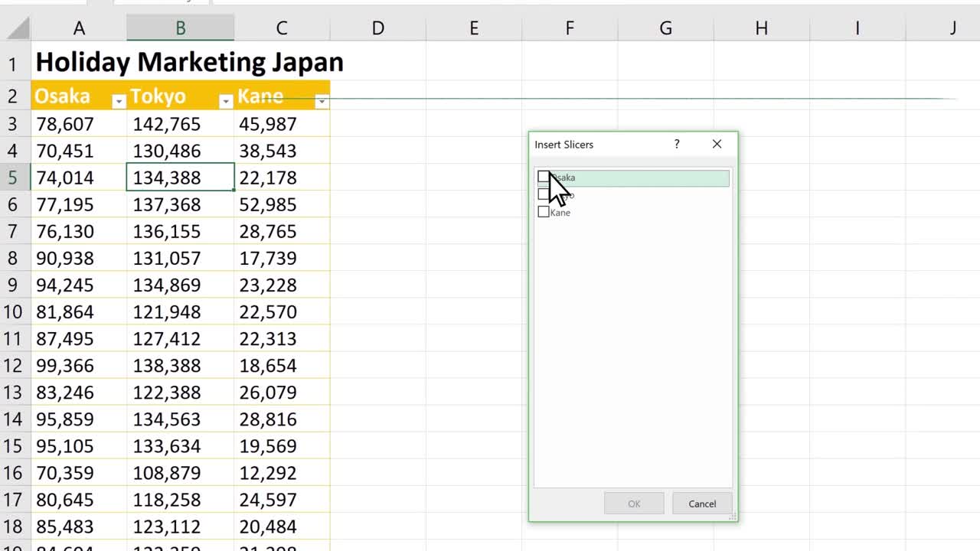This screenshot has width=980, height=551.
Task: Select cell containing 77,195
Action: (x=79, y=204)
